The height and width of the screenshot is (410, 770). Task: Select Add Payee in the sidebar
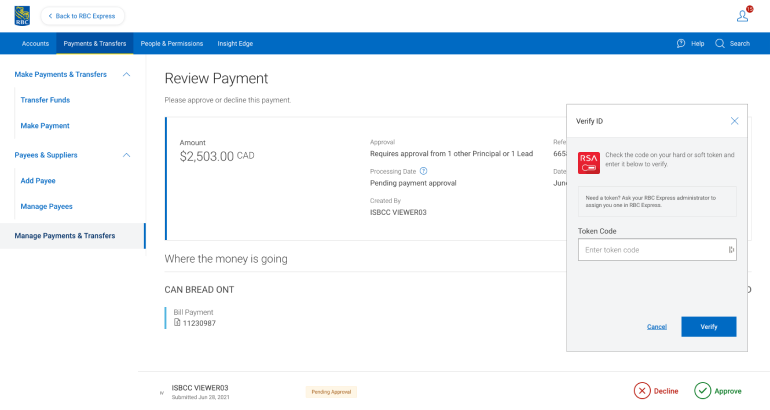click(x=38, y=181)
